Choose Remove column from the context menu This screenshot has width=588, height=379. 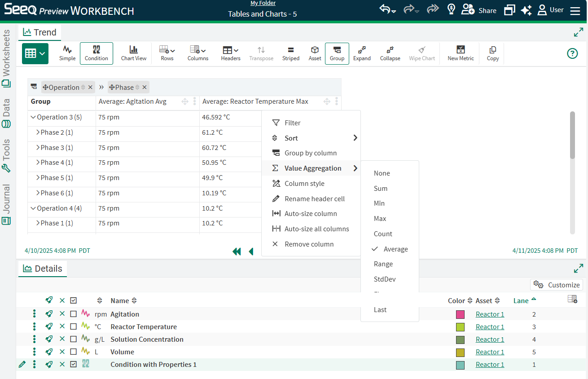point(309,244)
